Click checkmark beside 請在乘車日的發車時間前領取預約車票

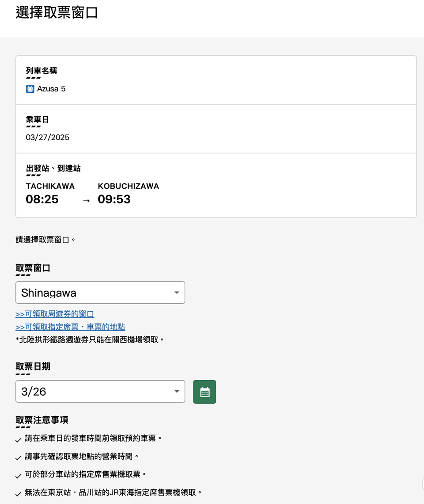pyautogui.click(x=18, y=440)
